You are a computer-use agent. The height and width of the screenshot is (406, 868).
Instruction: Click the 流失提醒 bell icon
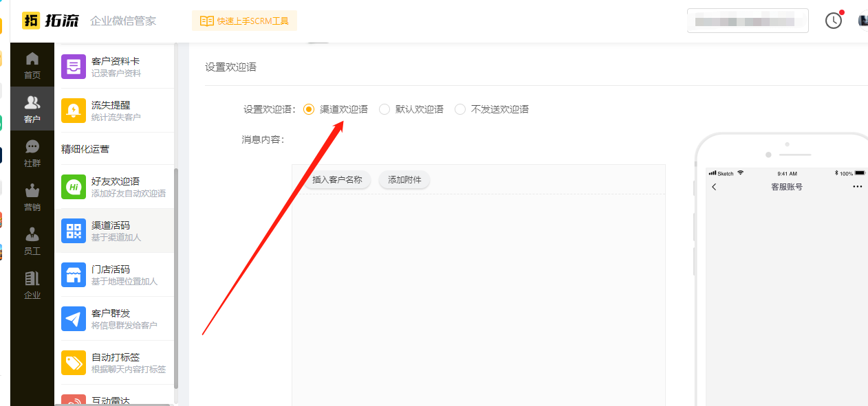[74, 111]
